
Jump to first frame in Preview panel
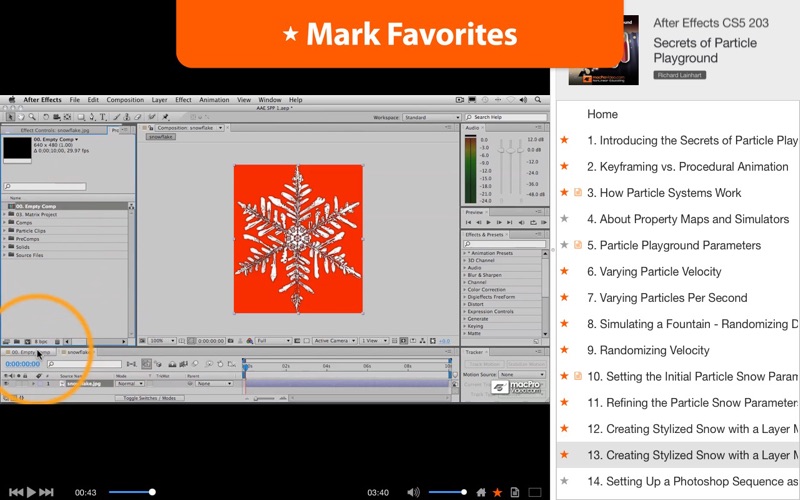(468, 222)
